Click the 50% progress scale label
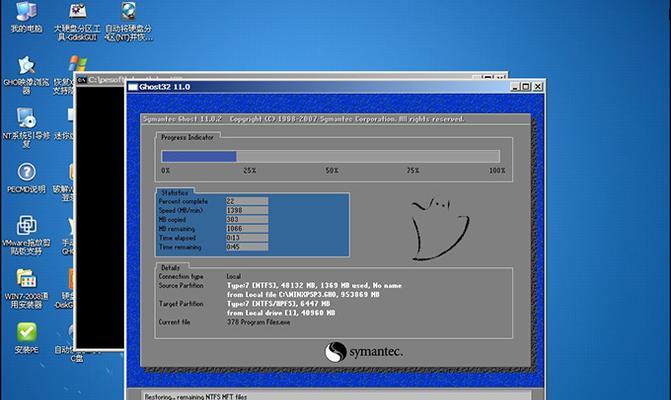This screenshot has width=671, height=400. click(332, 170)
